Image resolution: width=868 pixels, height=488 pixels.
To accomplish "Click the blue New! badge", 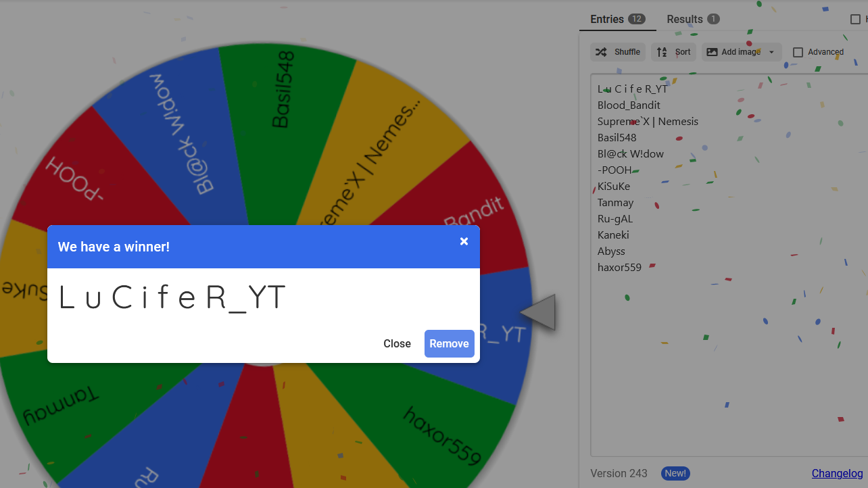I will click(675, 473).
